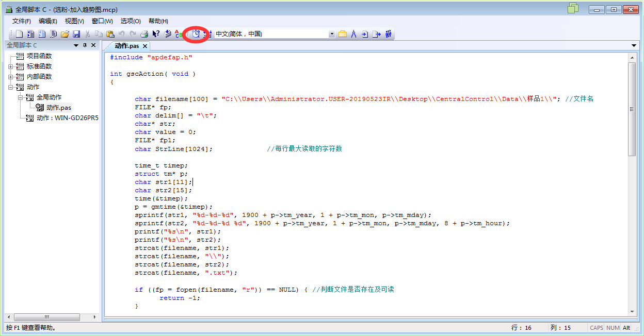Toggle NUM lock indicator in status bar
This screenshot has width=644, height=336.
tap(613, 327)
